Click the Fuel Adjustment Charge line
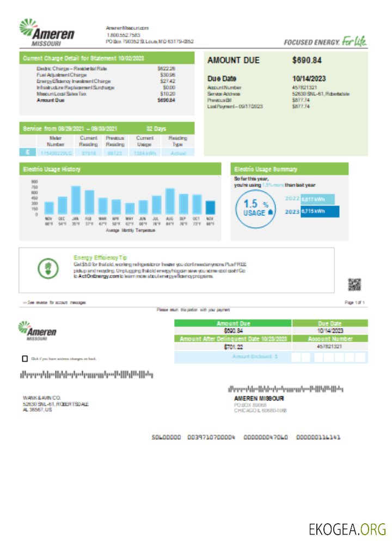The height and width of the screenshot is (545, 392). [x=106, y=75]
